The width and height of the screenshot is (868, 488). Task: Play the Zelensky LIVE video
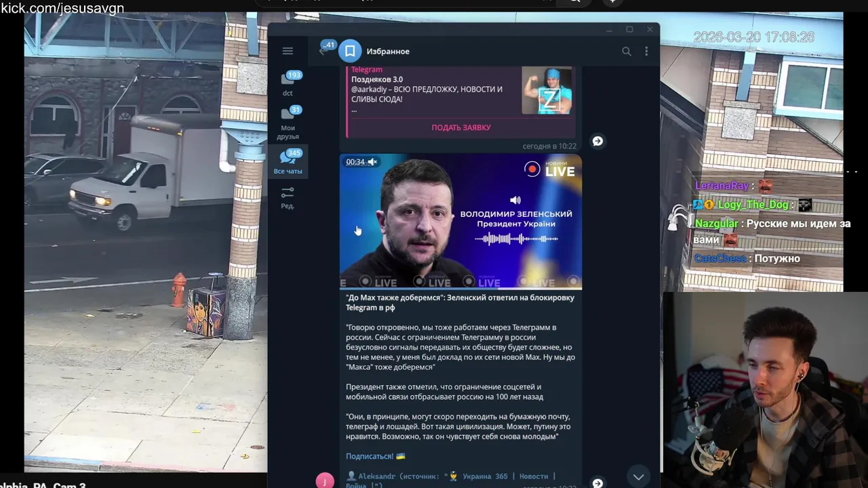[460, 222]
